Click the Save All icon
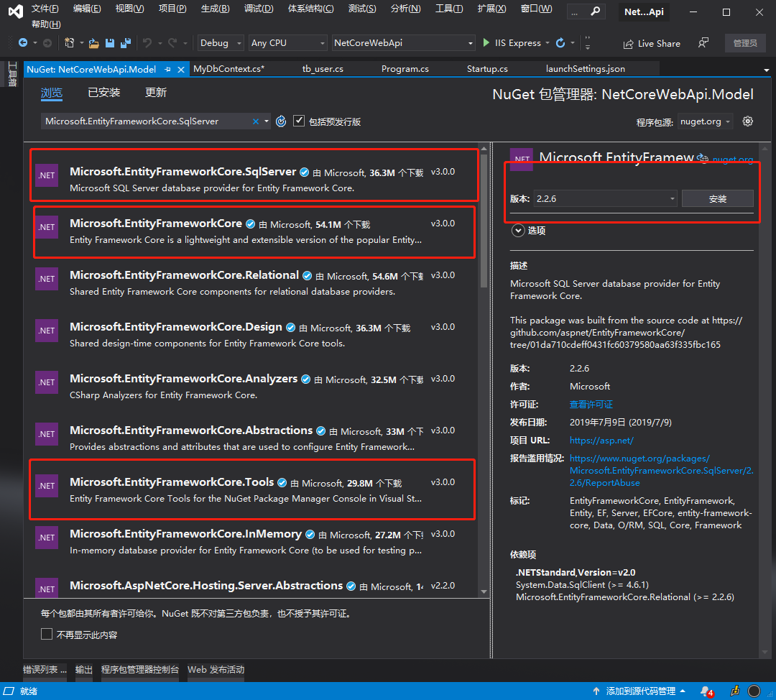This screenshot has height=700, width=776. (x=126, y=43)
